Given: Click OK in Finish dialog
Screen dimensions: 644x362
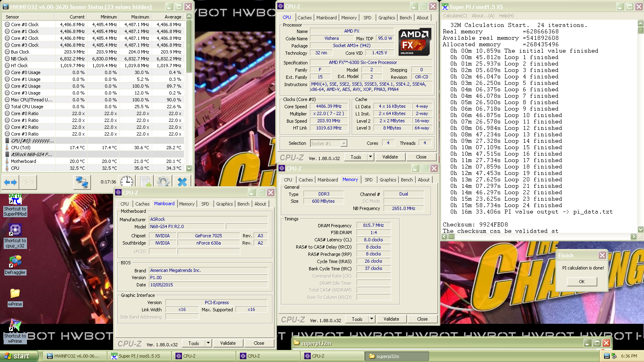Looking at the screenshot, I should pyautogui.click(x=582, y=282).
